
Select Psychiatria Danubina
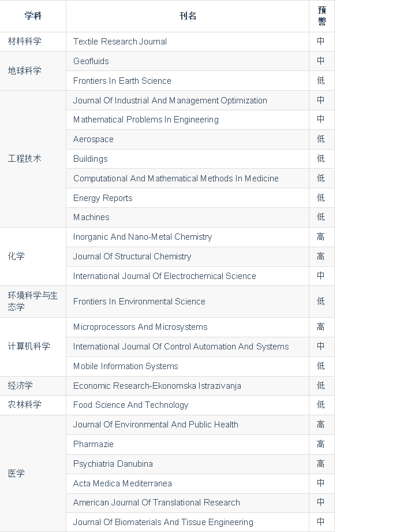click(x=113, y=464)
